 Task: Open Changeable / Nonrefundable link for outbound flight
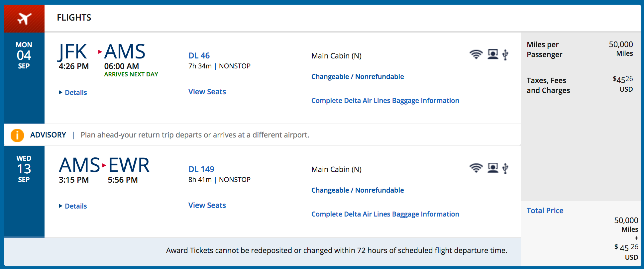358,77
